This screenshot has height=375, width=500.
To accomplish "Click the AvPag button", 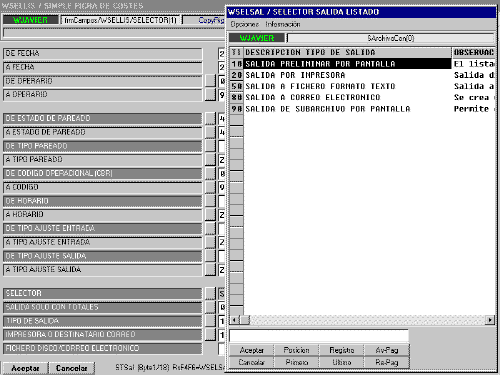I will (387, 350).
